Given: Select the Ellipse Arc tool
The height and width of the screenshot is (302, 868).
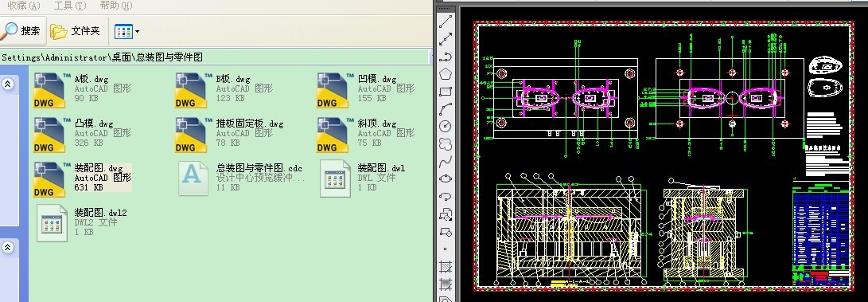Looking at the screenshot, I should click(445, 197).
